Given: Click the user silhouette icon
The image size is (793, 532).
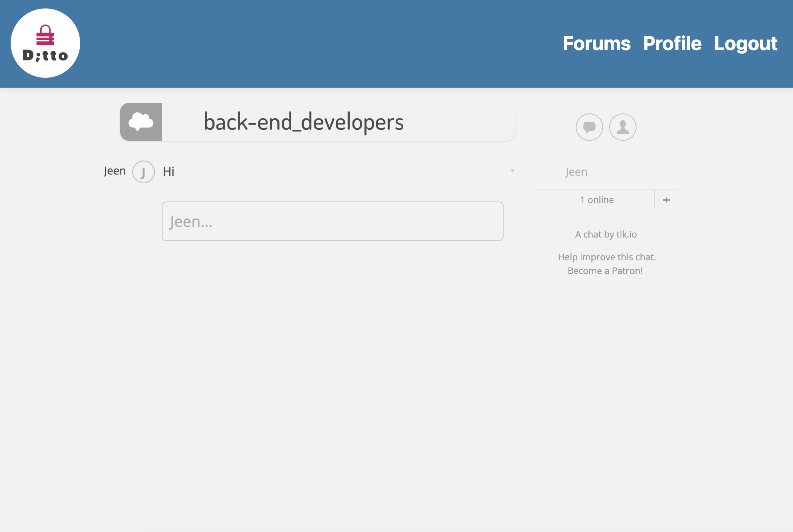Looking at the screenshot, I should 622,127.
